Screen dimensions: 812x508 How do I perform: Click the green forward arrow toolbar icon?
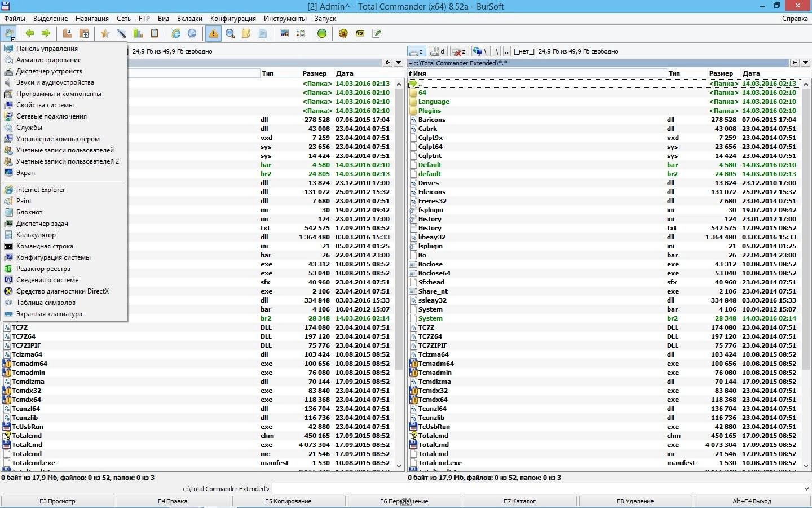pos(46,33)
